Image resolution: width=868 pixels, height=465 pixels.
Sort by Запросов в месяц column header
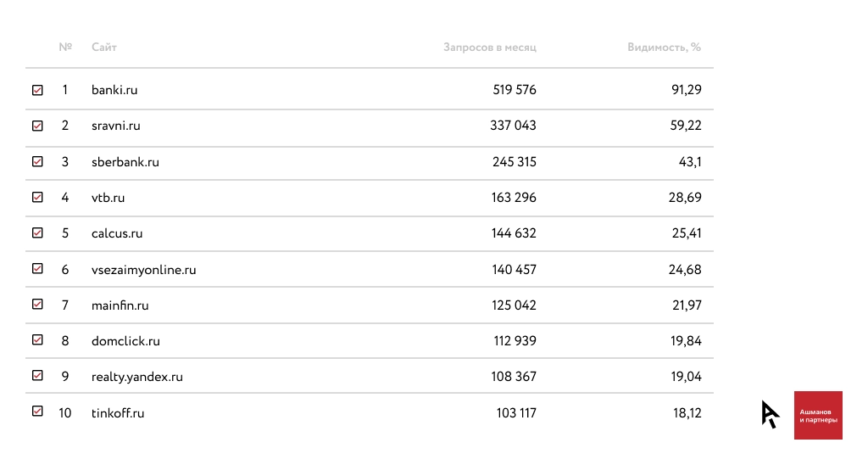(x=490, y=48)
